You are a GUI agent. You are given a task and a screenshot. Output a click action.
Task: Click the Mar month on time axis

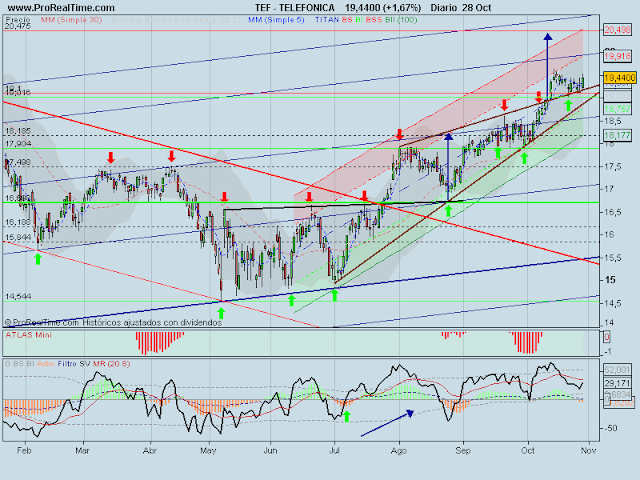(82, 451)
